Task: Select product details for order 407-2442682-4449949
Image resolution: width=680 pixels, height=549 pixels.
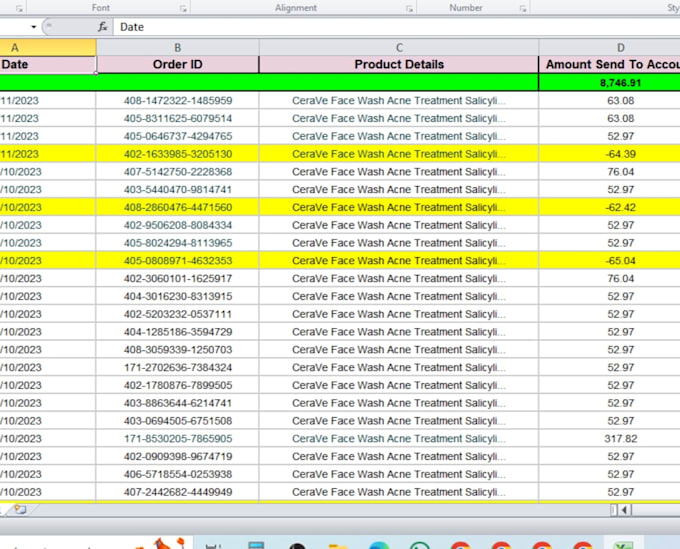Action: pos(399,492)
